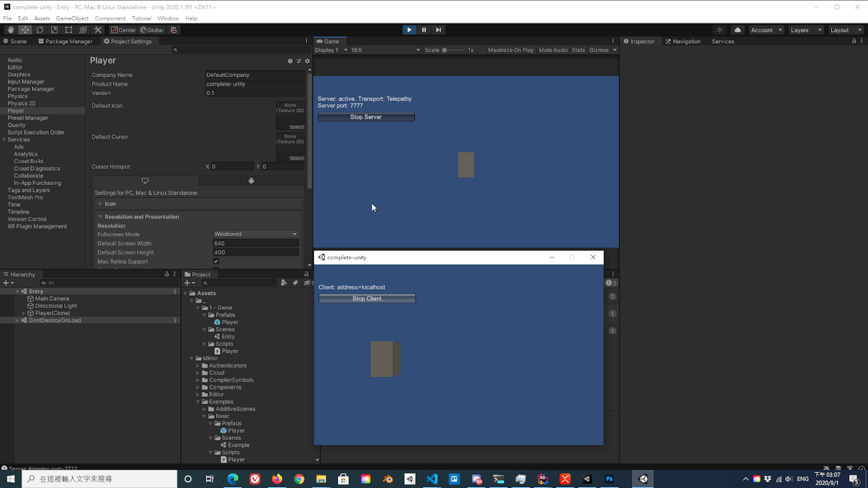Viewport: 868px width, 488px height.
Task: Click the grid snapping icon
Action: point(174,30)
